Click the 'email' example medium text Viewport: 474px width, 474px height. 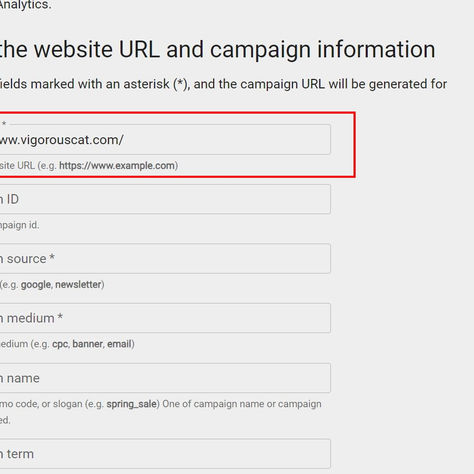click(119, 344)
